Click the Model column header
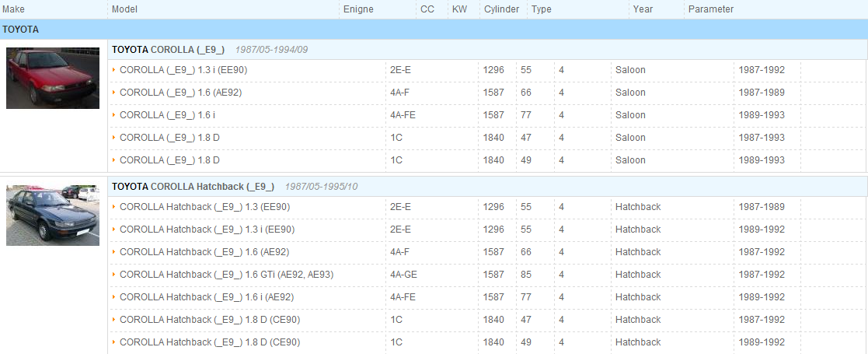The width and height of the screenshot is (868, 354). tap(124, 9)
